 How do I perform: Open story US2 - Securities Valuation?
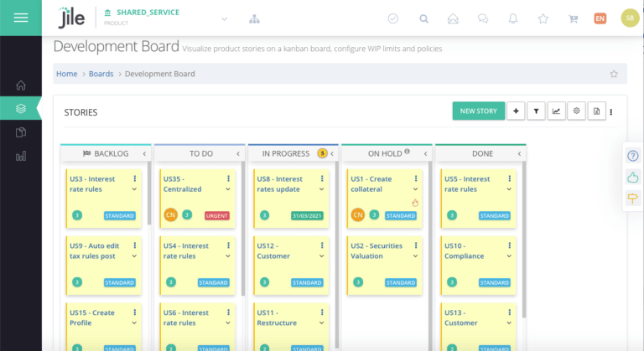click(x=377, y=250)
